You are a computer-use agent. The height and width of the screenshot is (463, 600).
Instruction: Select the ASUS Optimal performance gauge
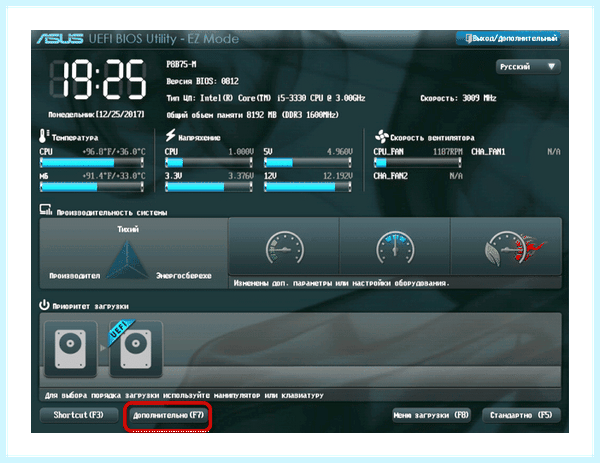(x=506, y=247)
